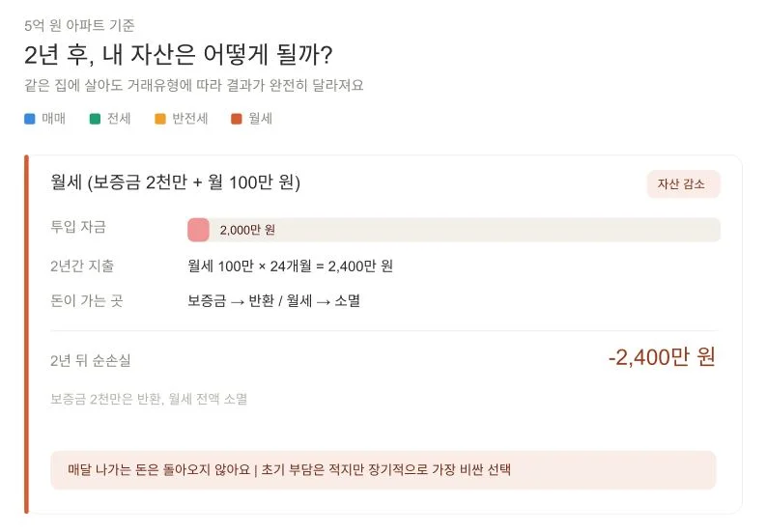Click the 자산 감소 badge
This screenshot has height=532, width=767.
point(683,183)
